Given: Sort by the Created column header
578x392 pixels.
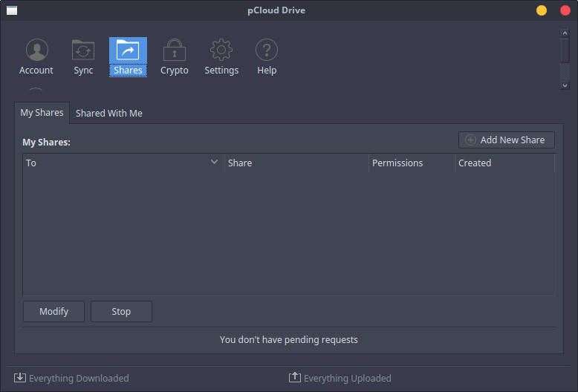Looking at the screenshot, I should tap(504, 163).
